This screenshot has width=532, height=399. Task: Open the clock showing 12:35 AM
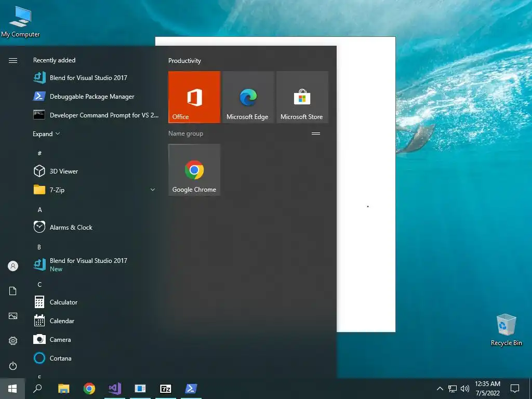click(487, 389)
